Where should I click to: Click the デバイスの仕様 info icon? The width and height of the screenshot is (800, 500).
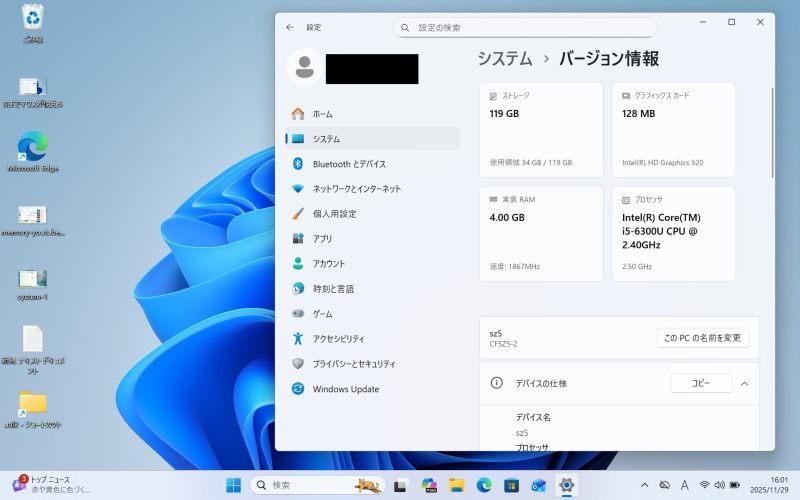coord(496,383)
